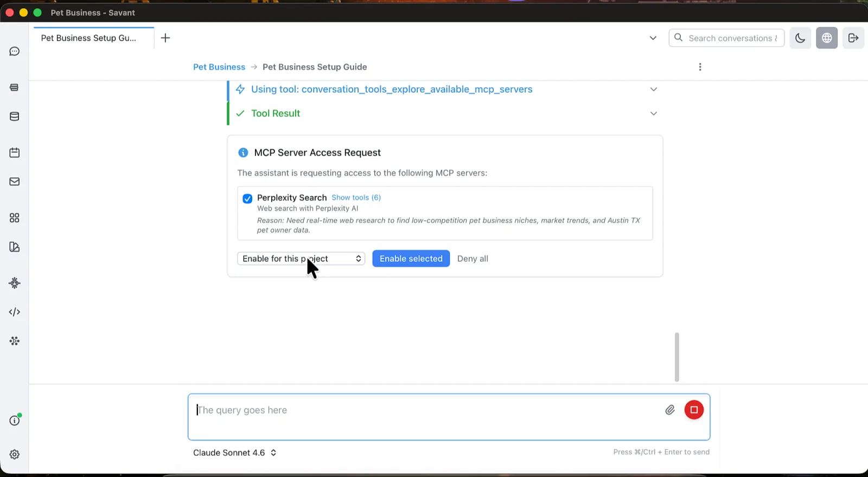This screenshot has width=868, height=477.
Task: Open the tab list chevron dropdown
Action: (x=653, y=38)
